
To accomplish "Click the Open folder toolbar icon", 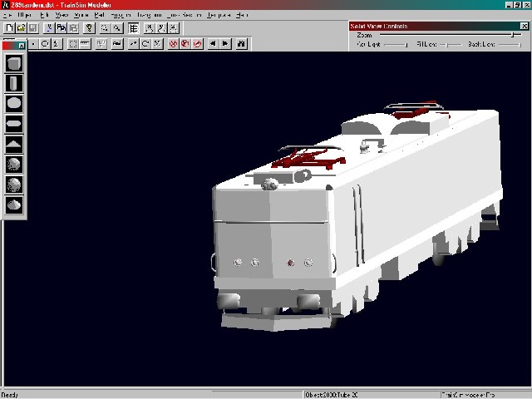I will point(22,27).
